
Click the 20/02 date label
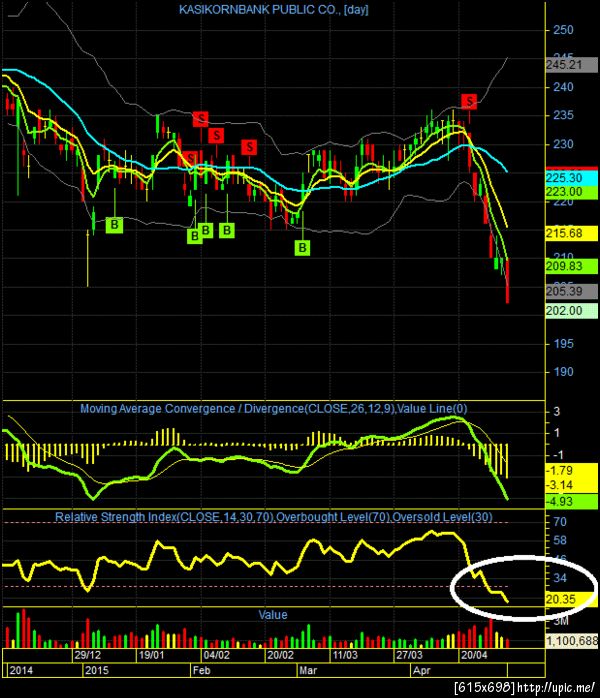[x=280, y=655]
